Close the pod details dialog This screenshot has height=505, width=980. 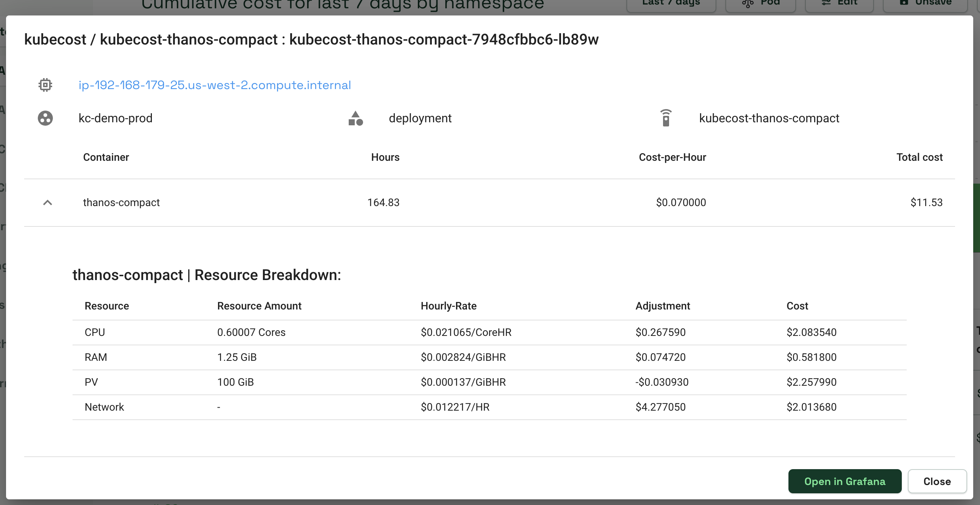[x=937, y=481]
